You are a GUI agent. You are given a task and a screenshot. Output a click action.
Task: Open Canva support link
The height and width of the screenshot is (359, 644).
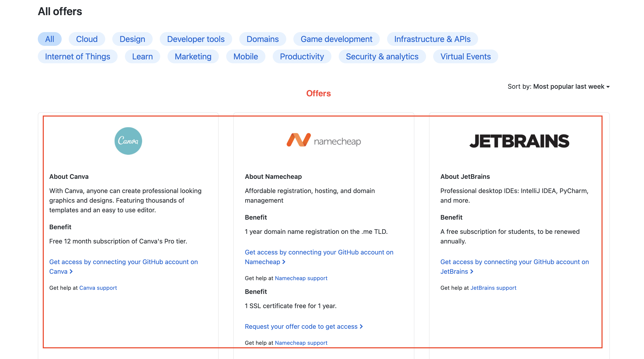coord(98,288)
